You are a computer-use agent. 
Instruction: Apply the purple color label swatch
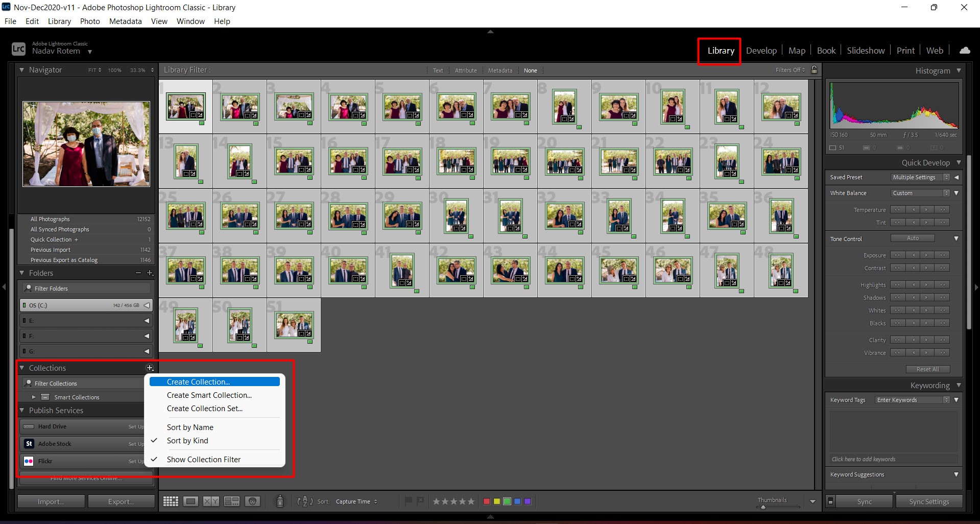528,502
